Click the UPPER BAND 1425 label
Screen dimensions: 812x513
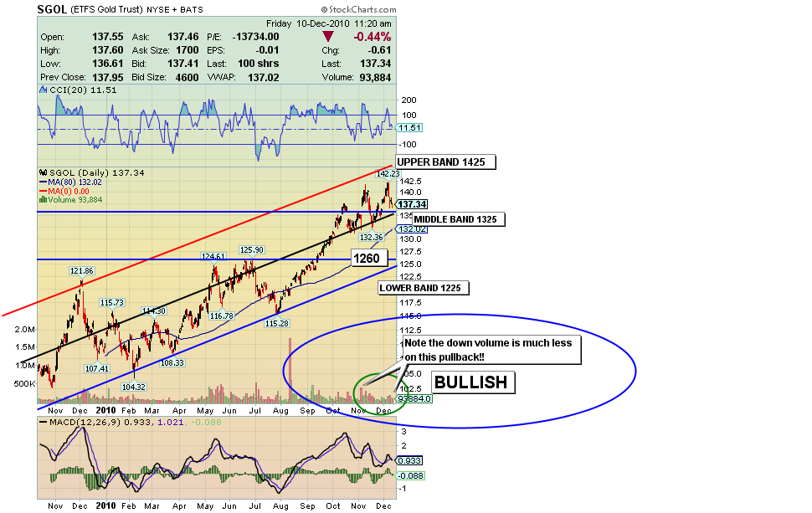coord(445,162)
